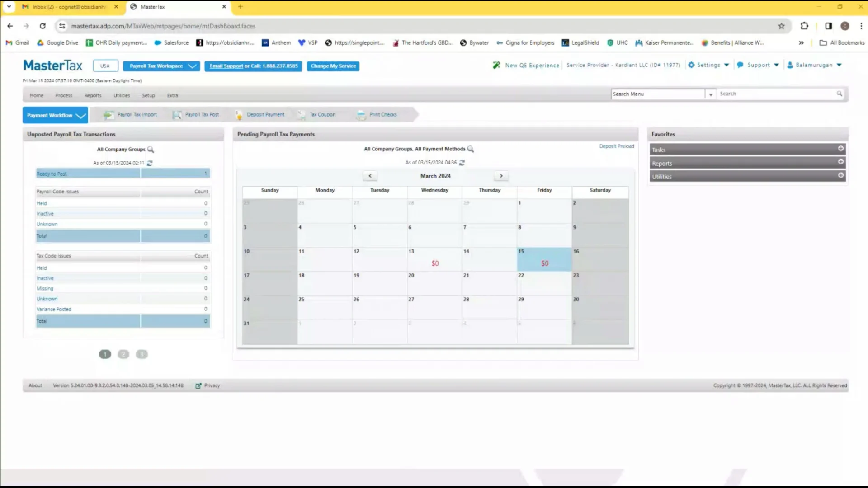
Task: Expand the Tasks favorites section
Action: point(748,149)
